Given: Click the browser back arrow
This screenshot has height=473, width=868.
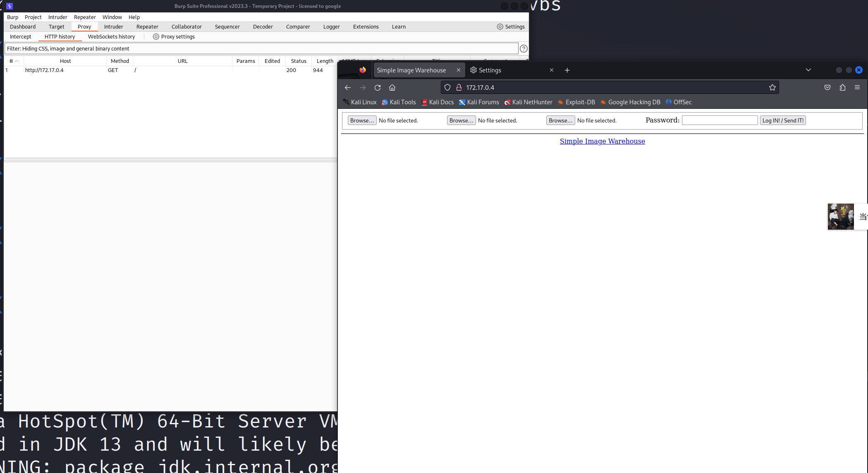Looking at the screenshot, I should coord(347,87).
